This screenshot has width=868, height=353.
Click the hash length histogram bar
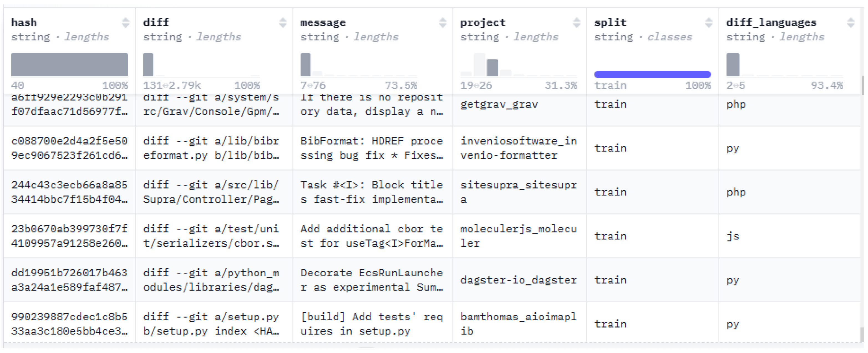(69, 64)
